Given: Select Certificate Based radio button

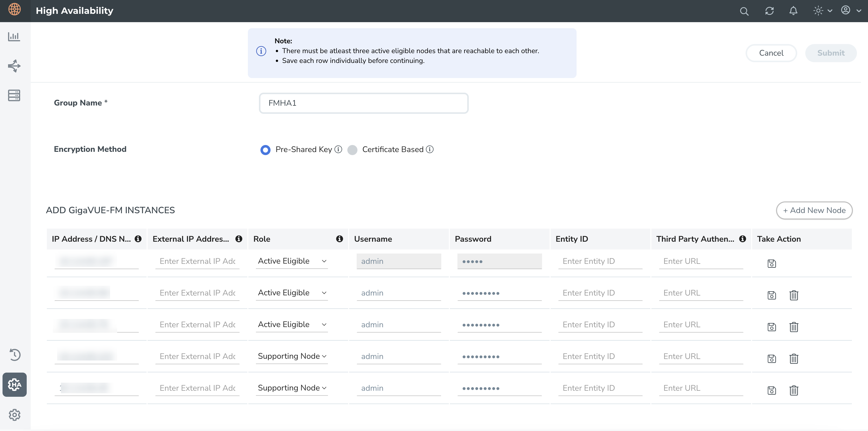Looking at the screenshot, I should pos(352,150).
